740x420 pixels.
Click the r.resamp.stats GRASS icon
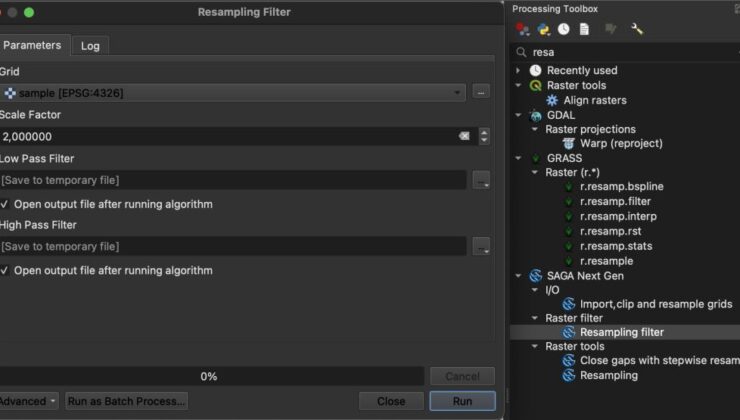(x=569, y=246)
